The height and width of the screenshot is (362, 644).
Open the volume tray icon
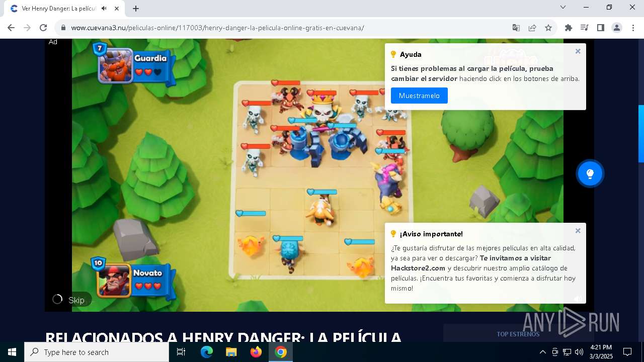579,352
